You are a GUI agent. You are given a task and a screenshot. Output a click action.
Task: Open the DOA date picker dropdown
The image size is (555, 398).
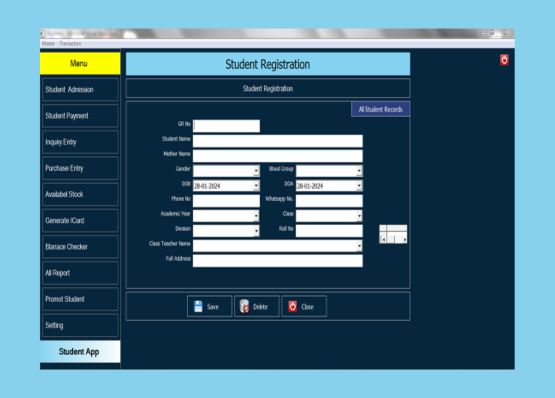coord(359,186)
